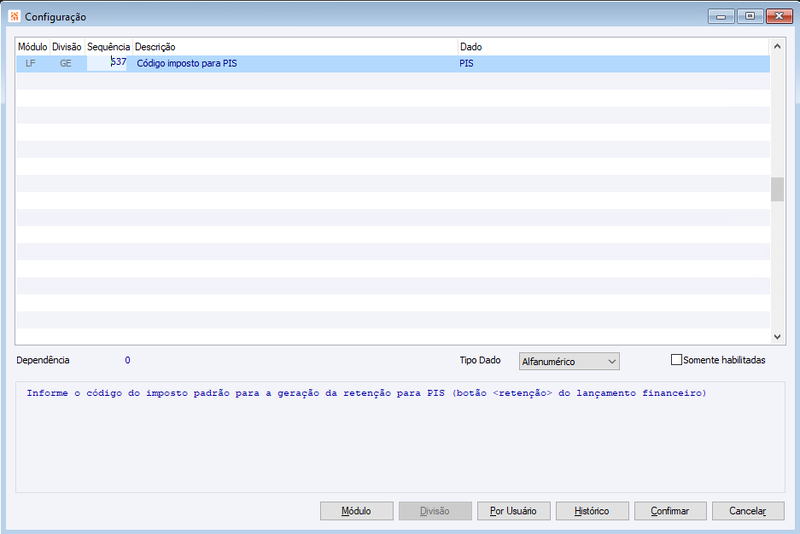
Task: Click the Módulo button
Action: (x=357, y=511)
